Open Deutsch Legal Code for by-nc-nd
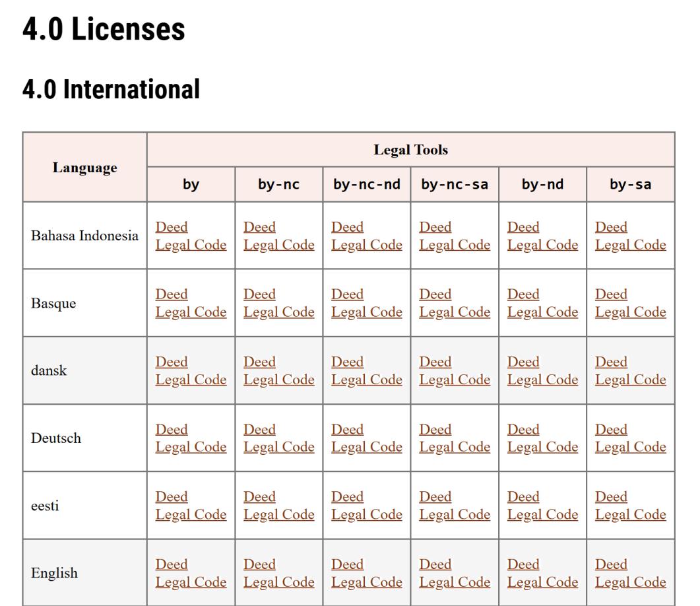 click(x=367, y=447)
